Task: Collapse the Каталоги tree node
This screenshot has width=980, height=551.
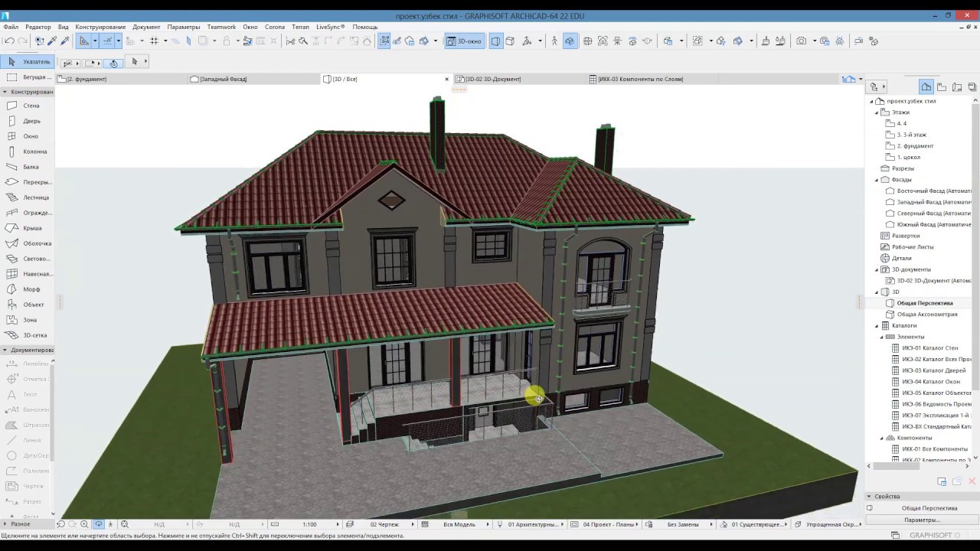Action: click(x=877, y=326)
